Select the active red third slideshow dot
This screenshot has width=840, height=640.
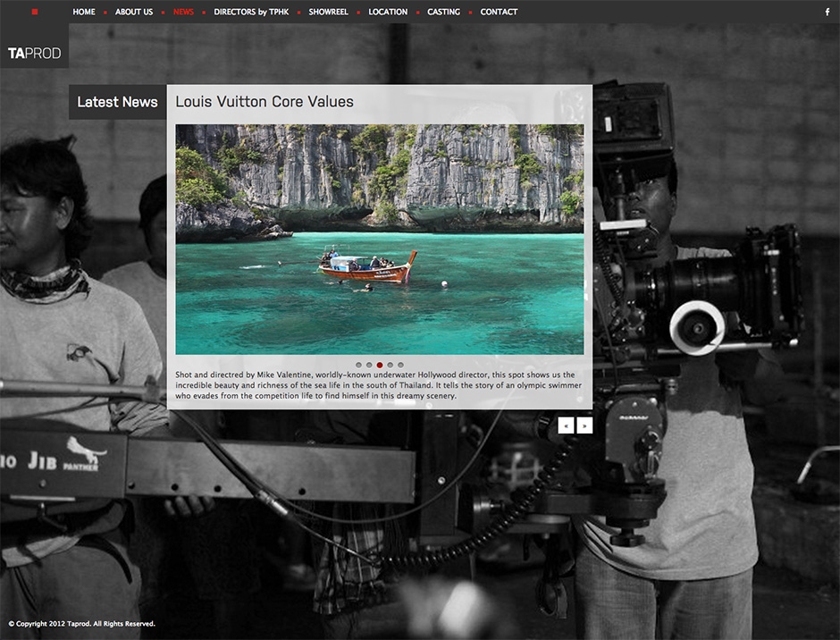379,365
